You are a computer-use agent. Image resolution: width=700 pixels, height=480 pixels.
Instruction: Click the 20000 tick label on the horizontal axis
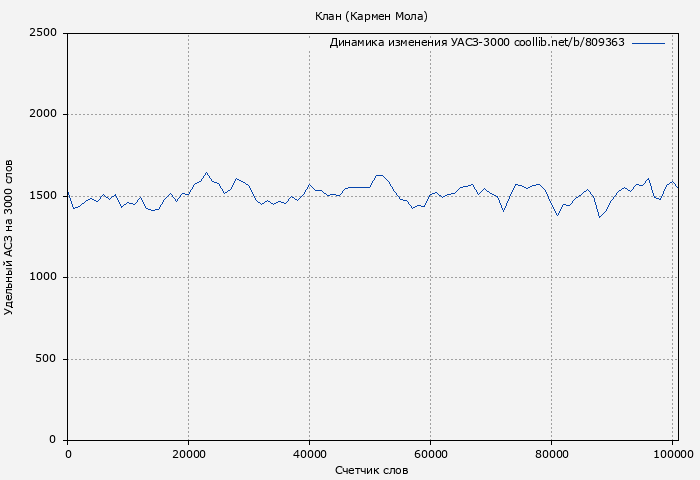188,454
